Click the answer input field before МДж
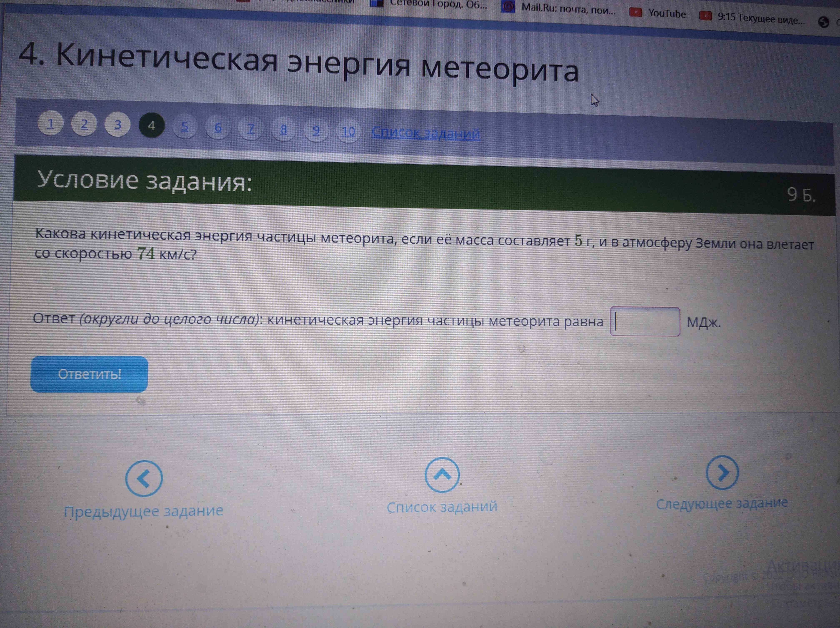 pos(645,322)
